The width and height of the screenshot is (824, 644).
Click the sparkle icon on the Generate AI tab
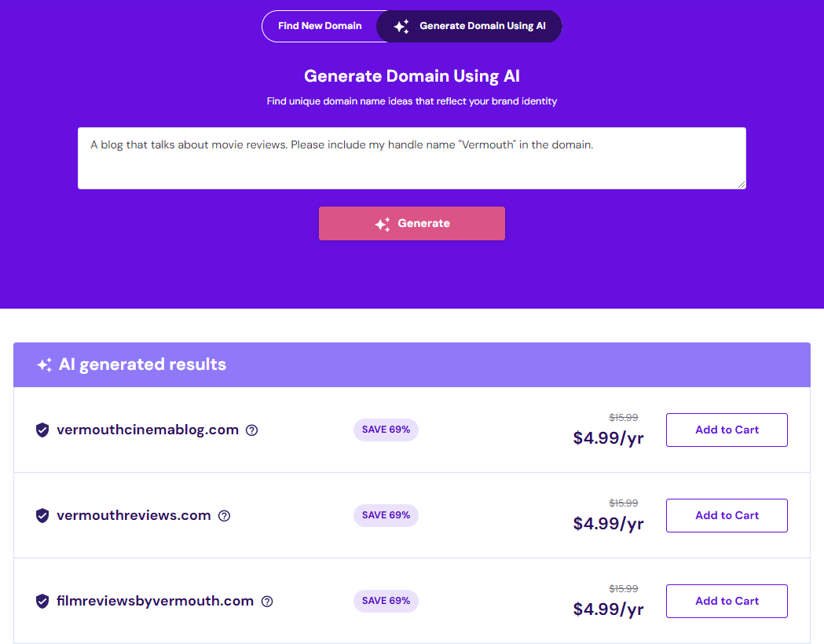pyautogui.click(x=401, y=27)
